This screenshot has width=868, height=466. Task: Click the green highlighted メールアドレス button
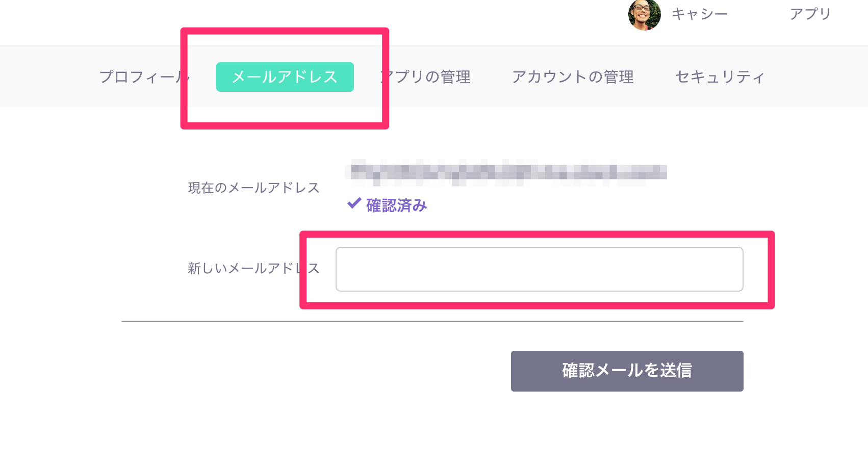[x=284, y=76]
